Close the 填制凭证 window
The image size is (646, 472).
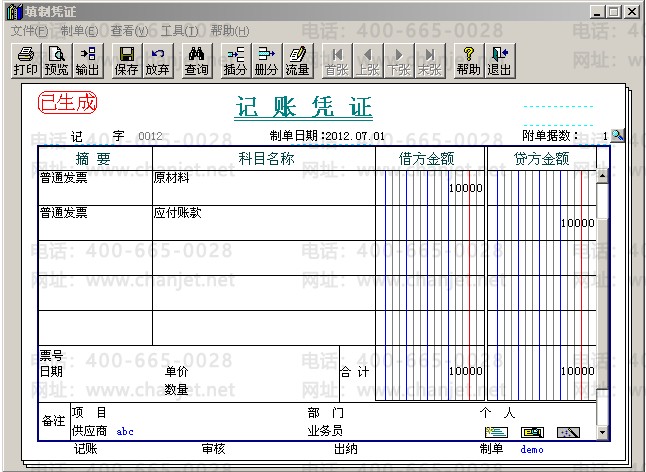632,12
